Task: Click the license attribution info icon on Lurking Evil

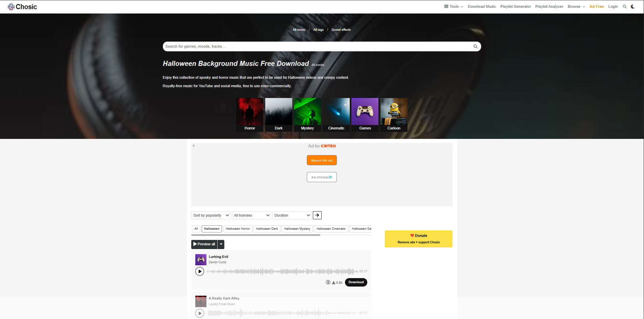Action: click(328, 282)
